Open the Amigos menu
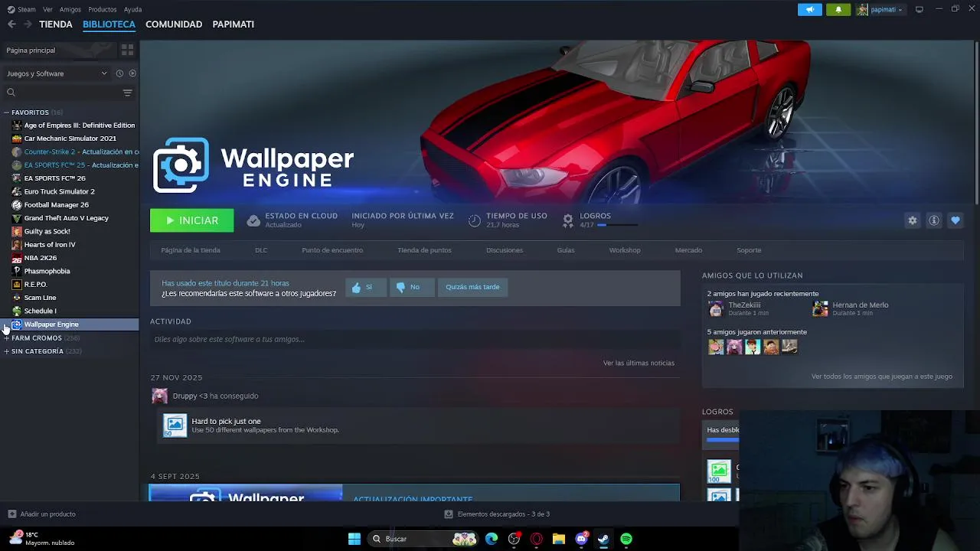980x551 pixels. click(x=70, y=9)
